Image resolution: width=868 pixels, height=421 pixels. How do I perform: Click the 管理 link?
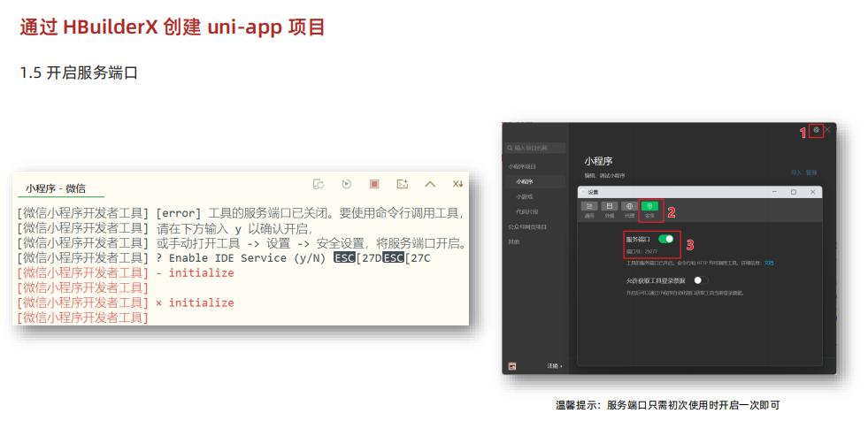pos(811,172)
